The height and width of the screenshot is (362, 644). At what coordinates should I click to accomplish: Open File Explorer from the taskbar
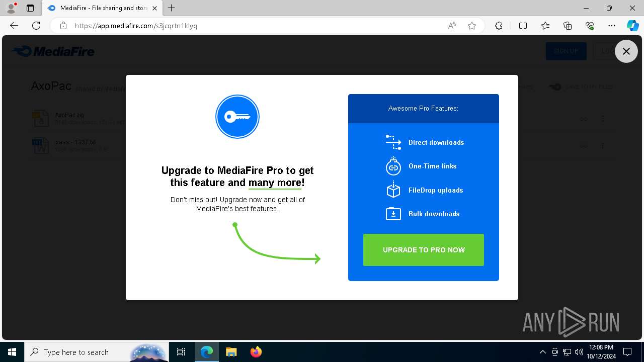click(231, 352)
